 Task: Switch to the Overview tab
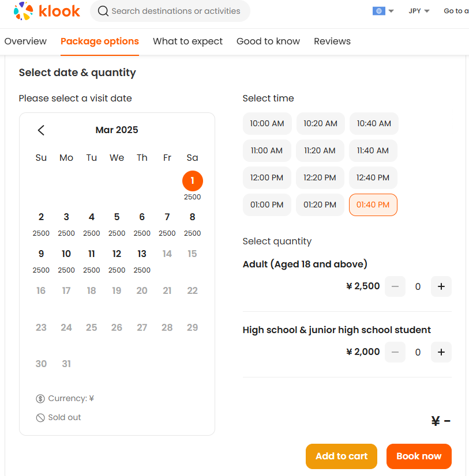point(25,41)
